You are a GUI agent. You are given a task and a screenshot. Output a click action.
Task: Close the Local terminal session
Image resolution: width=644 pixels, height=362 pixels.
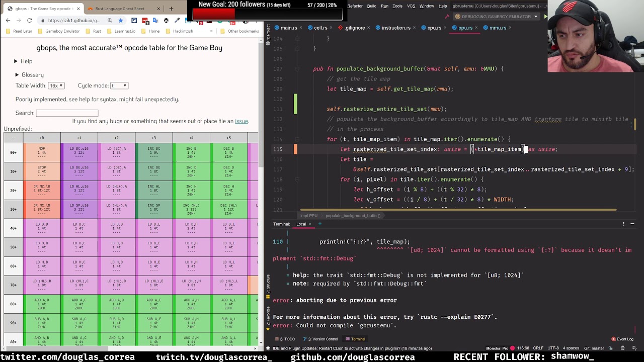pos(310,224)
